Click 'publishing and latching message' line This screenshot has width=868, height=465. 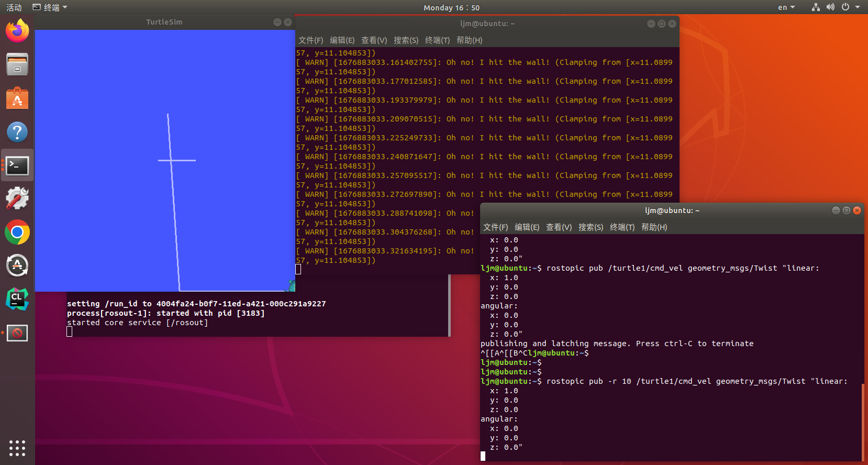click(617, 344)
